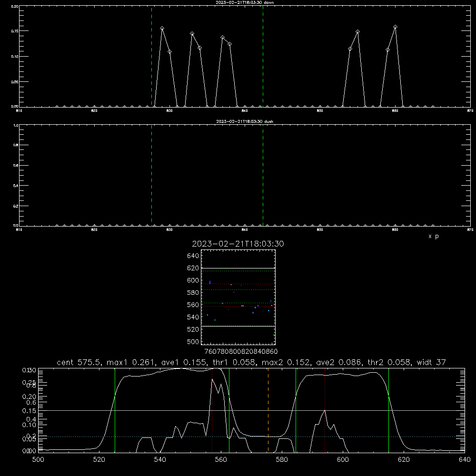Click the y-axis label 500 in the middle scatter plot
The image size is (476, 476).
tap(193, 342)
